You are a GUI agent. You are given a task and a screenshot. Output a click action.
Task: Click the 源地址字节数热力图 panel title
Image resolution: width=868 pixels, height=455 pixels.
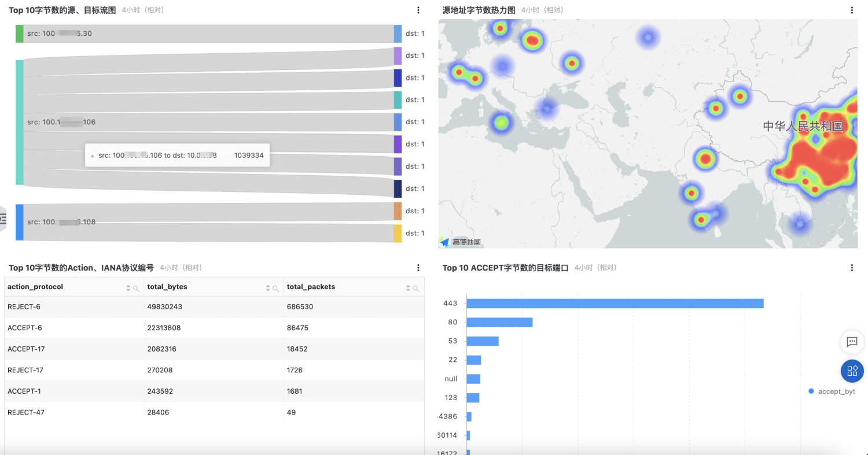tap(479, 10)
